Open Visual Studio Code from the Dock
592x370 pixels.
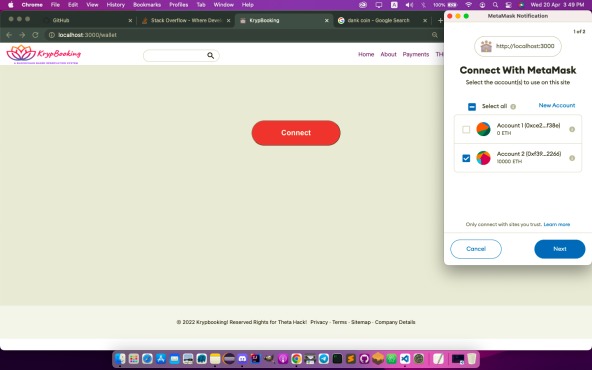point(405,358)
